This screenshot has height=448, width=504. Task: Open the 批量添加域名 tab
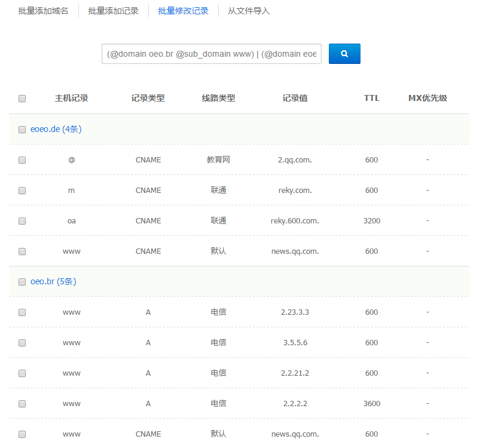tap(43, 11)
